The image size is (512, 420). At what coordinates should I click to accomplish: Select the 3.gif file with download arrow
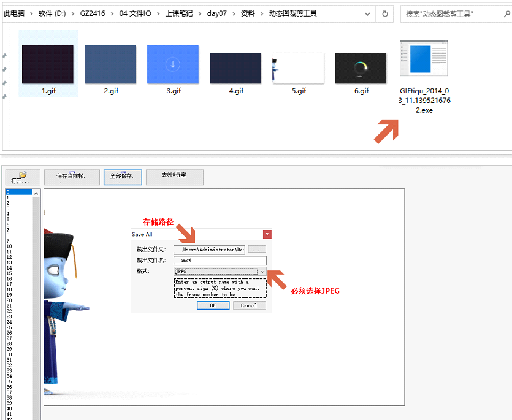coord(173,64)
